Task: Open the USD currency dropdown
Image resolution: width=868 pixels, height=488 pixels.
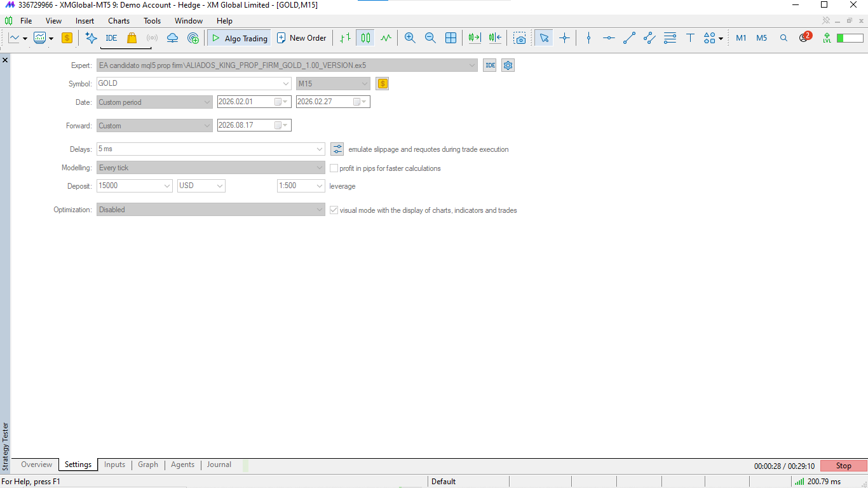Action: pyautogui.click(x=220, y=186)
